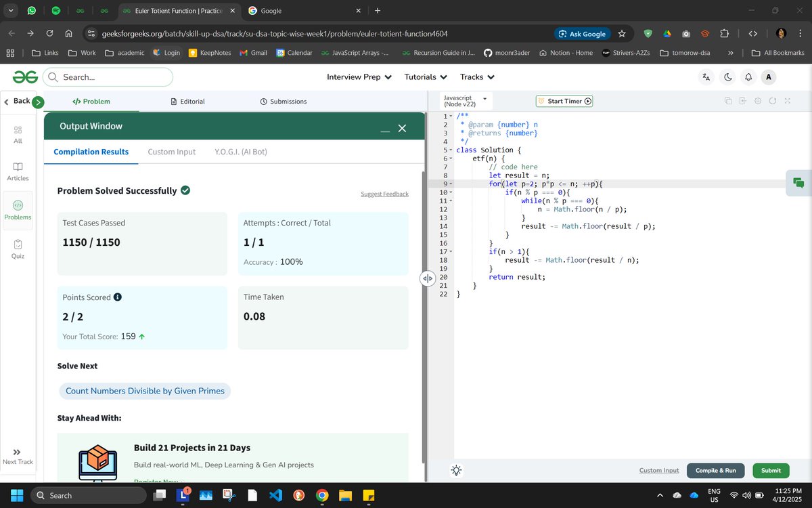812x508 pixels.
Task: Click the taskbar volume icon
Action: [747, 495]
